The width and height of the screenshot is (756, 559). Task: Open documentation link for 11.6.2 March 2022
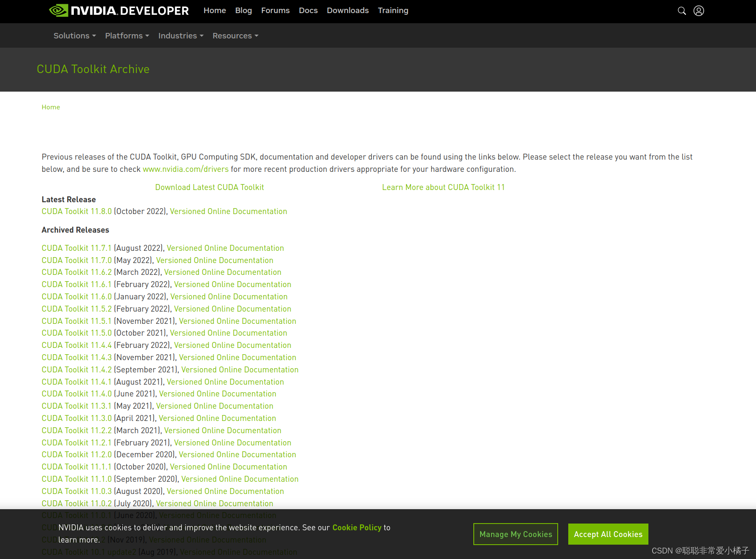tap(223, 272)
